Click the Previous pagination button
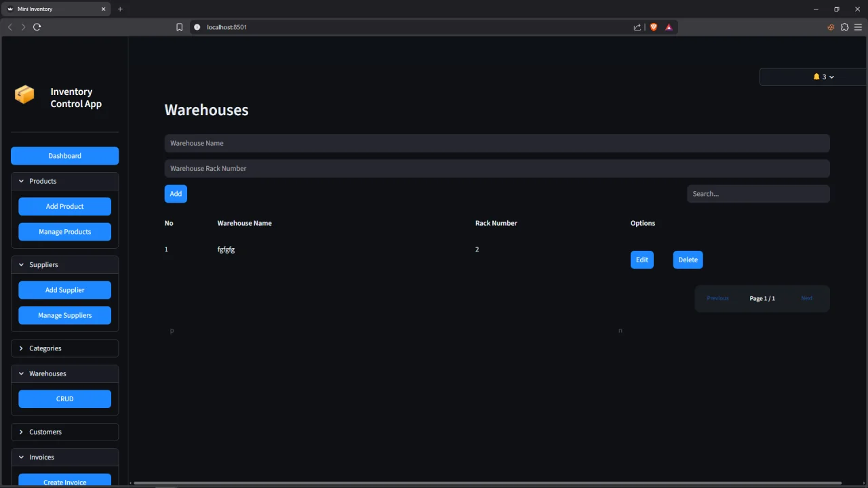 click(717, 298)
